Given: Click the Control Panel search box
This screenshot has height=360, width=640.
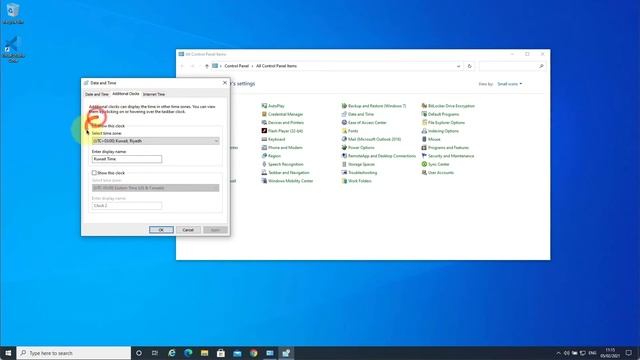Looking at the screenshot, I should pos(513,66).
